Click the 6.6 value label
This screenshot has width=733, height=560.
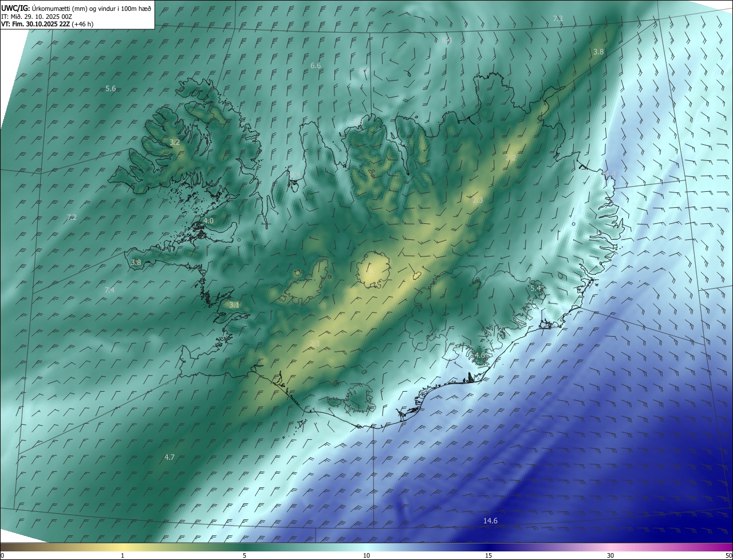tap(316, 66)
